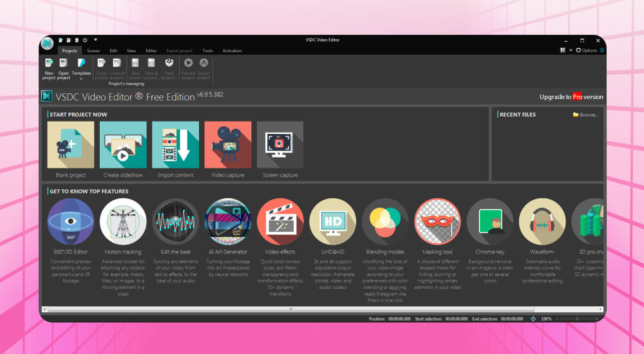Open the Waveform headphones icon
This screenshot has height=354, width=644.
(x=542, y=222)
